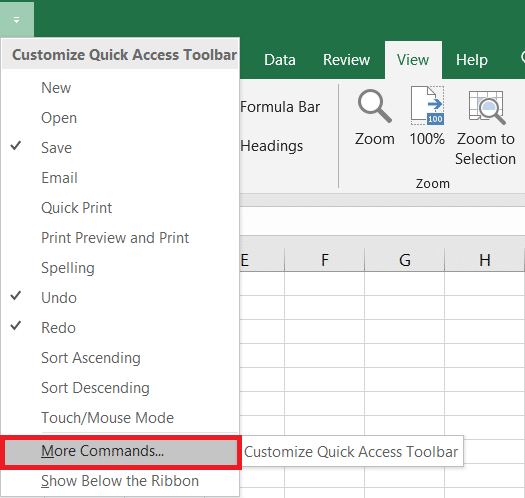Add Spelling to Quick Access Toolbar

[120, 268]
